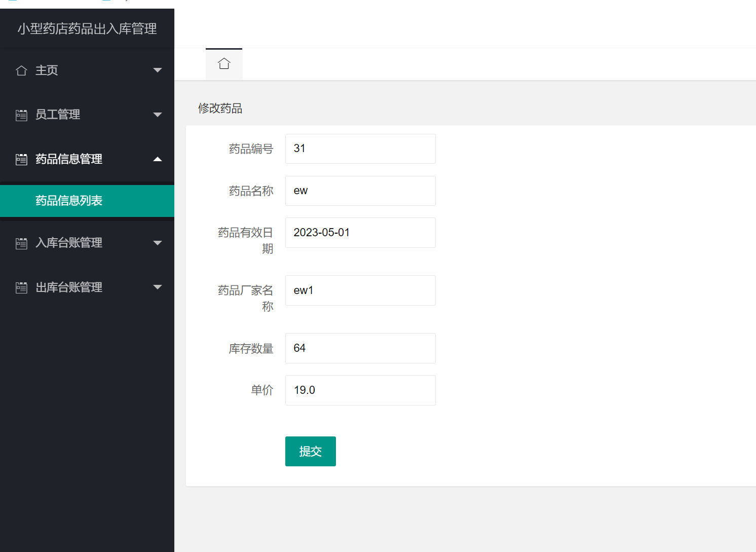Open the home tab icon
This screenshot has width=756, height=552.
(224, 64)
